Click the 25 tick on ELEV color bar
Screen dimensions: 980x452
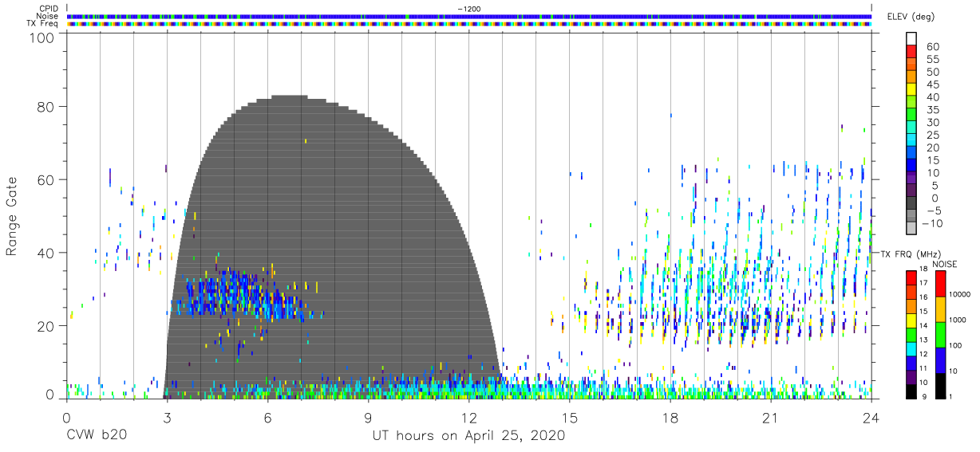pyautogui.click(x=932, y=135)
